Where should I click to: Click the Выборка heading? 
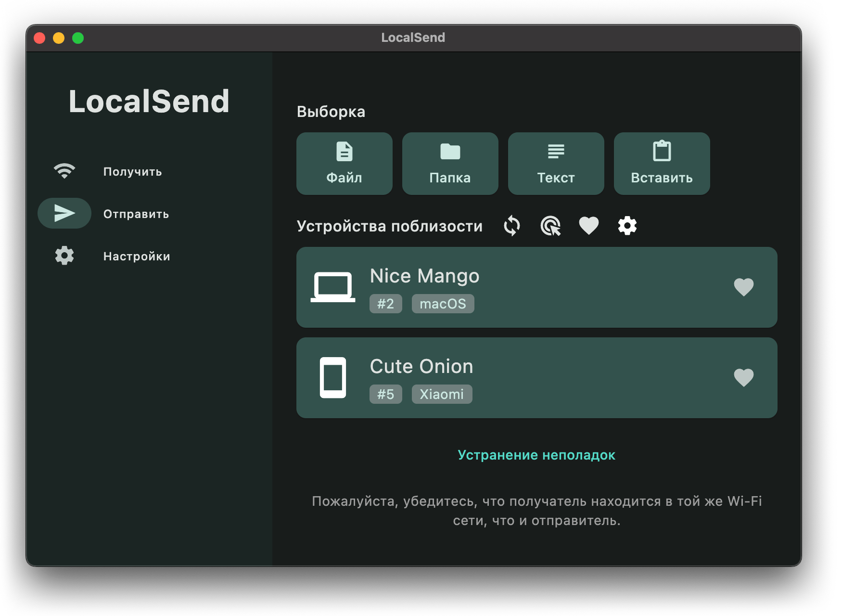click(x=331, y=112)
